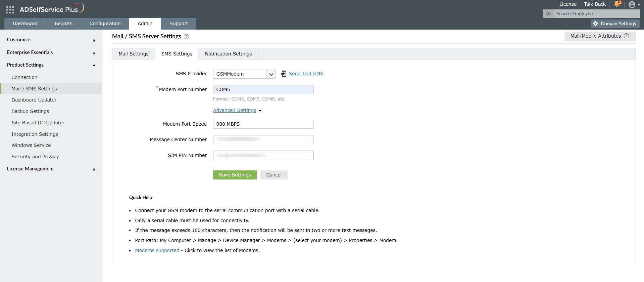The width and height of the screenshot is (644, 282).
Task: Open the SMS Provider dropdown
Action: (271, 74)
